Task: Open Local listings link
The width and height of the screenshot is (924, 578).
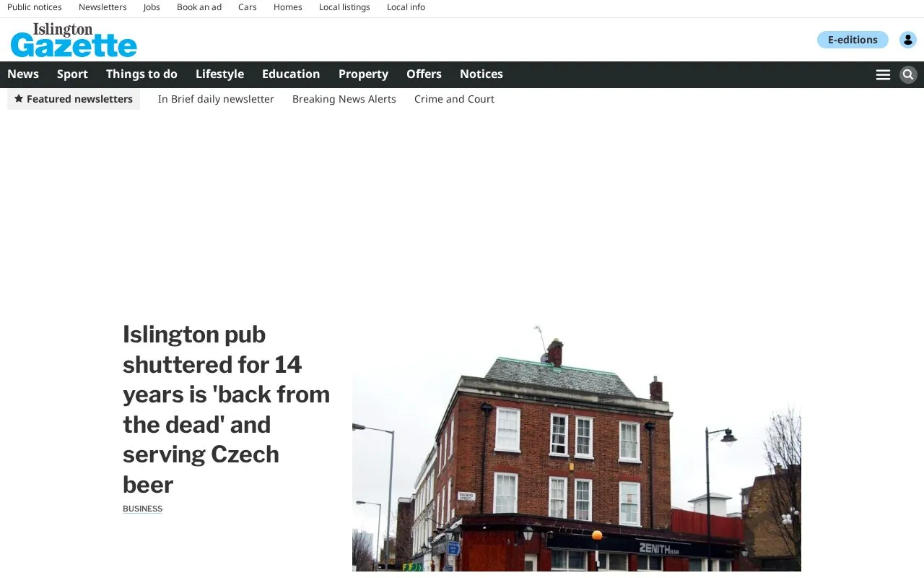Action: [344, 7]
